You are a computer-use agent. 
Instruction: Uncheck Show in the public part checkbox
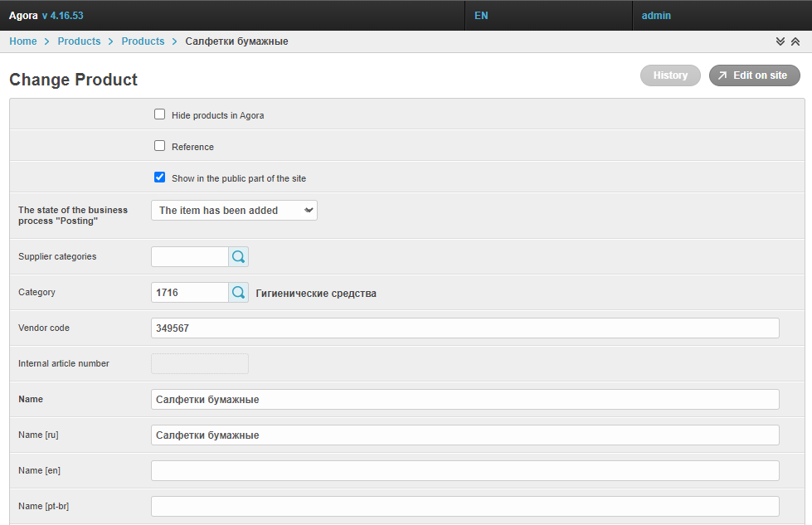click(160, 177)
